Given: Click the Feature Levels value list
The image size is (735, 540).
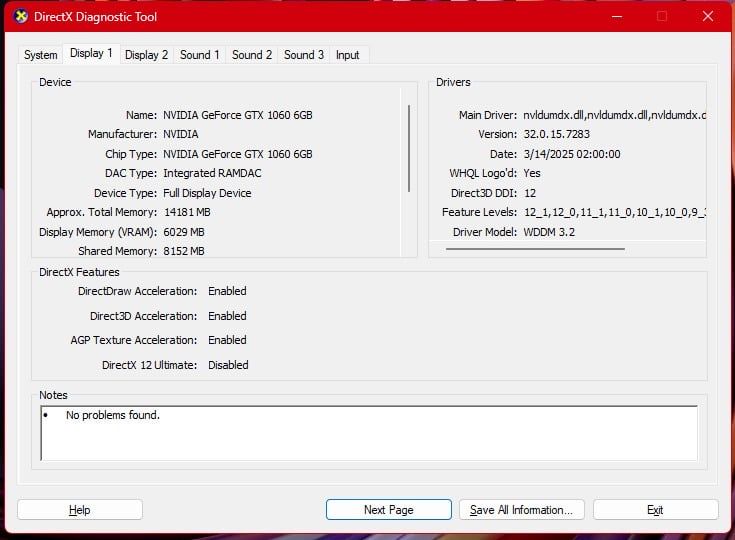Looking at the screenshot, I should click(615, 212).
